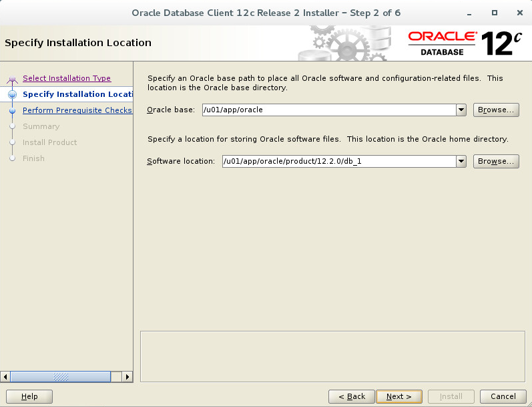The height and width of the screenshot is (407, 532).
Task: Click the Back button
Action: 352,396
